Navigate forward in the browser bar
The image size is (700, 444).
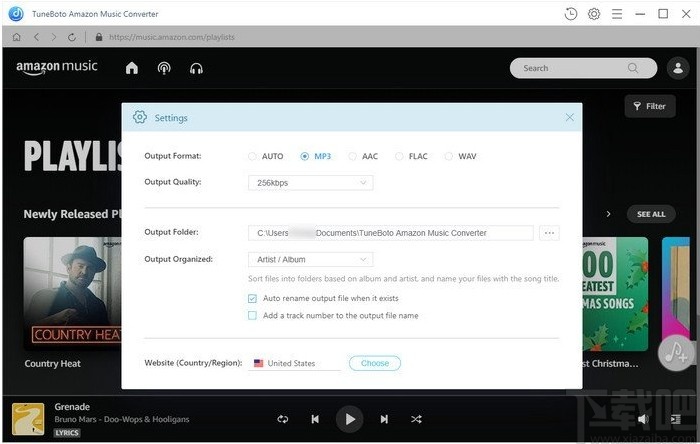tap(54, 37)
